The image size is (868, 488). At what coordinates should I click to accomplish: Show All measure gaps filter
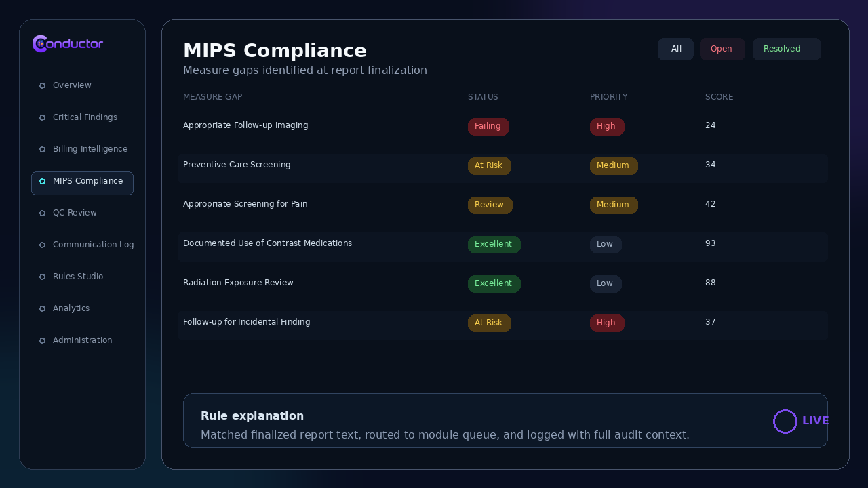pos(675,49)
